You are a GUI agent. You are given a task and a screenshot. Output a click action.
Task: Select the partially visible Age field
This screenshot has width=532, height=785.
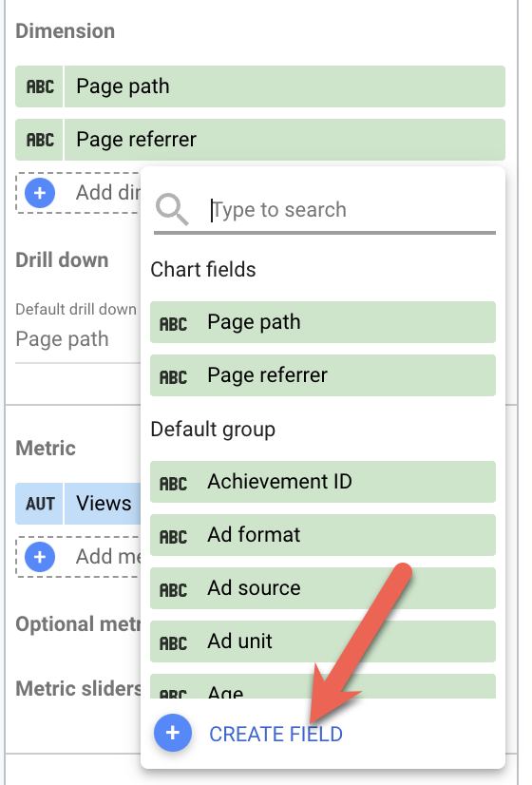click(323, 687)
